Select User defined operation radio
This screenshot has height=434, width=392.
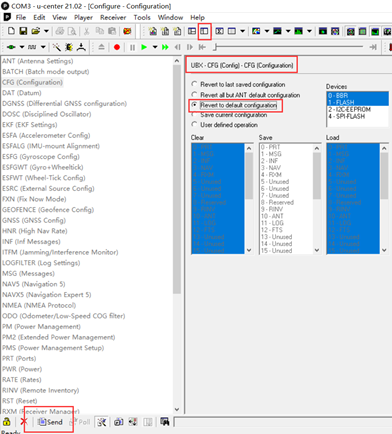coord(194,124)
